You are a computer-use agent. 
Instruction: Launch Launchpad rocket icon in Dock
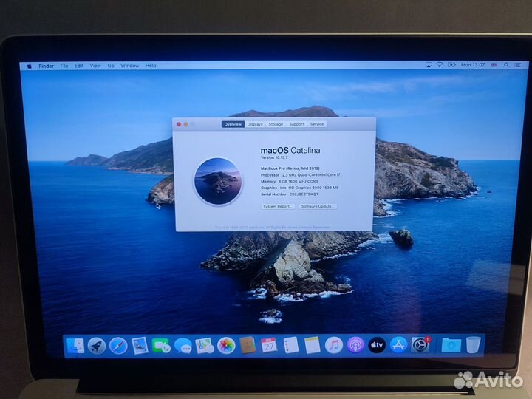[97, 346]
